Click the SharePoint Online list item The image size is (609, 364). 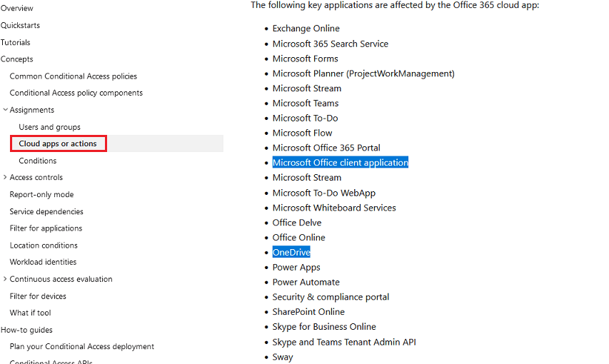[308, 312]
